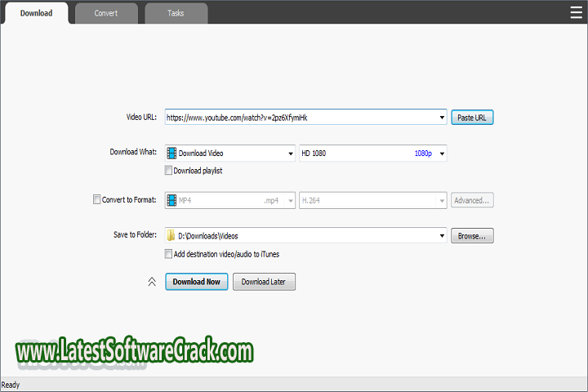Click the Download Later button
The width and height of the screenshot is (588, 392).
tap(264, 282)
